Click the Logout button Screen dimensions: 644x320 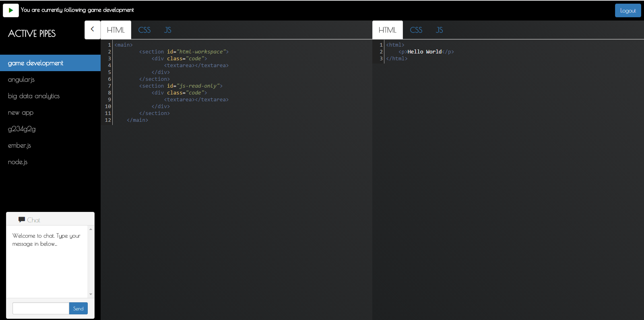628,10
